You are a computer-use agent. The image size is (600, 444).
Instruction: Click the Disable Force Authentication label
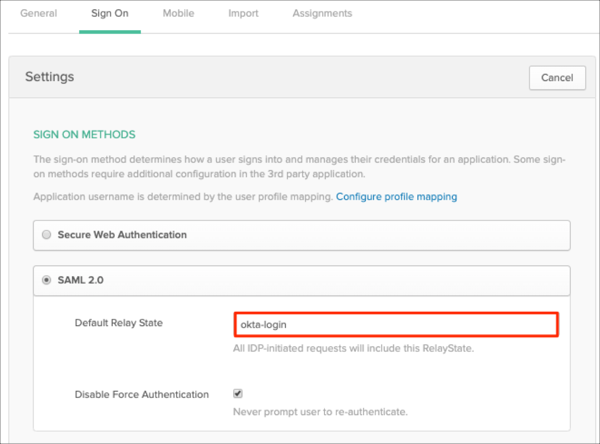142,394
